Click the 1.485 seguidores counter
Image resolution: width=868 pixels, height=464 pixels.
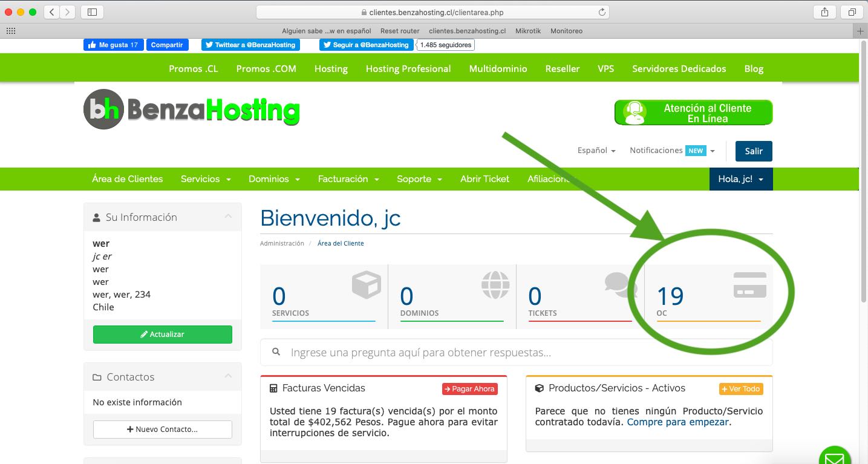(x=446, y=45)
